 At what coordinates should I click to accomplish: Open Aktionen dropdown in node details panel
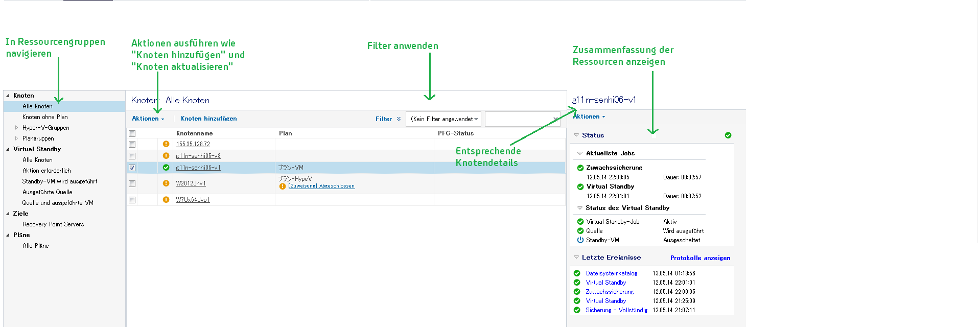click(x=589, y=116)
